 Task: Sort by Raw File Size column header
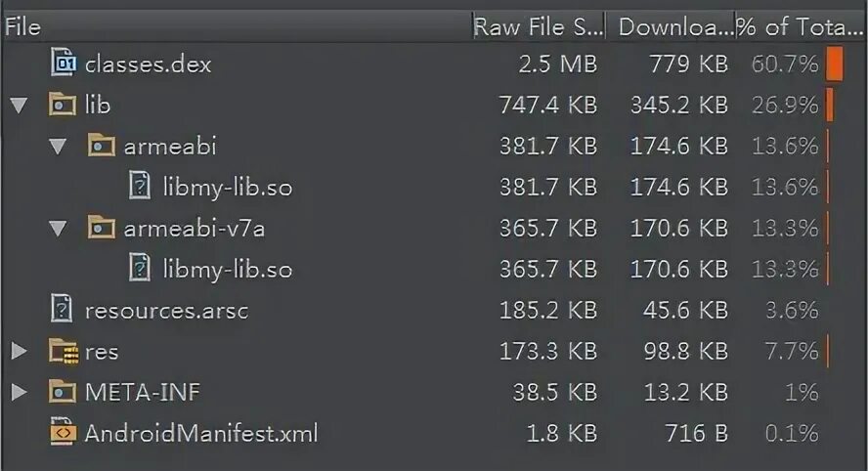click(x=537, y=26)
